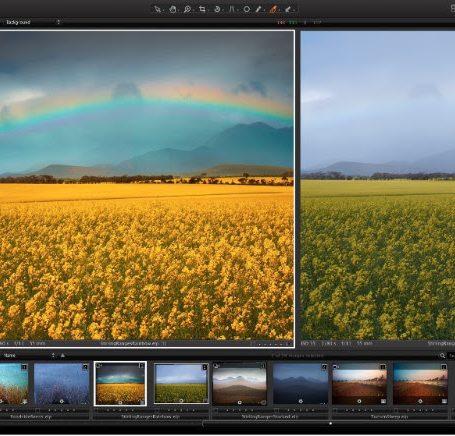
Task: Activate the Pan hand tool
Action: click(172, 9)
